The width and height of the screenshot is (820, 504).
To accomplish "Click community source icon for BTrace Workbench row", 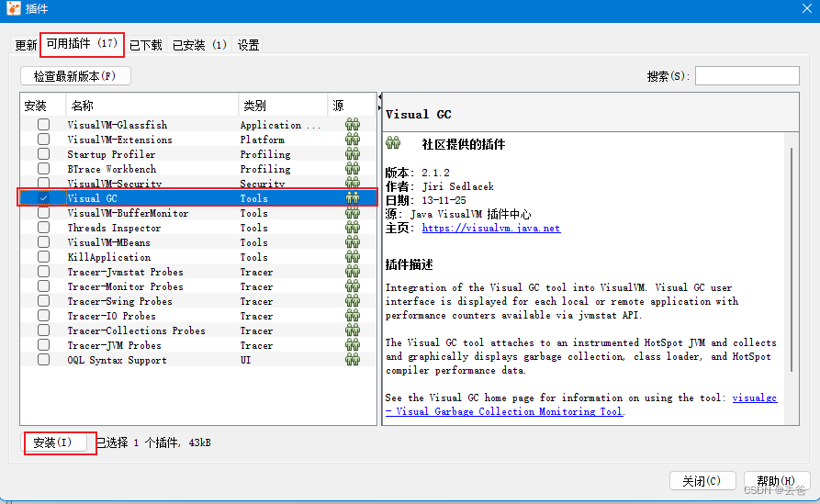I will click(353, 168).
